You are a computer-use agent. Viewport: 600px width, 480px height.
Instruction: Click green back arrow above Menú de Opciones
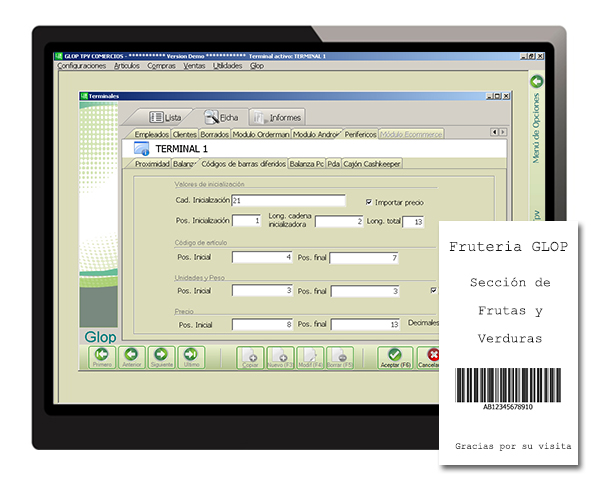536,81
